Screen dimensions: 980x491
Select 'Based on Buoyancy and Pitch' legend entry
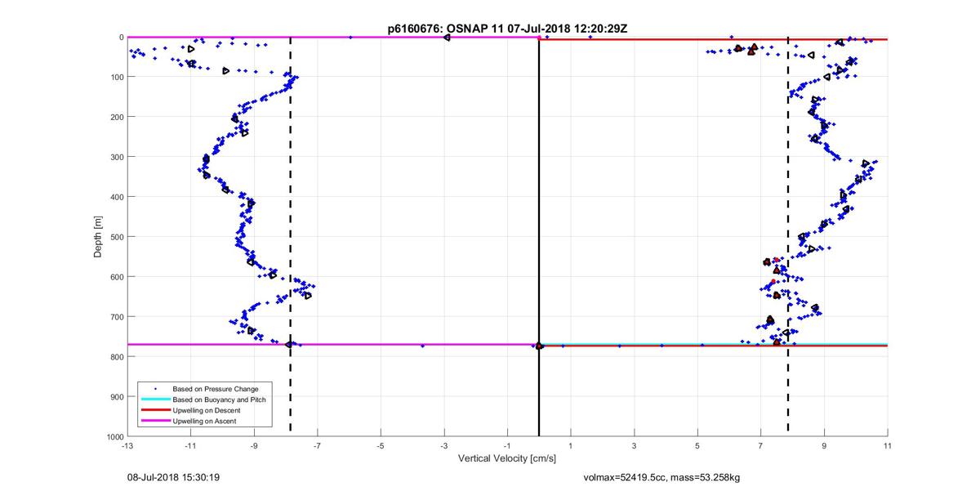coord(220,399)
